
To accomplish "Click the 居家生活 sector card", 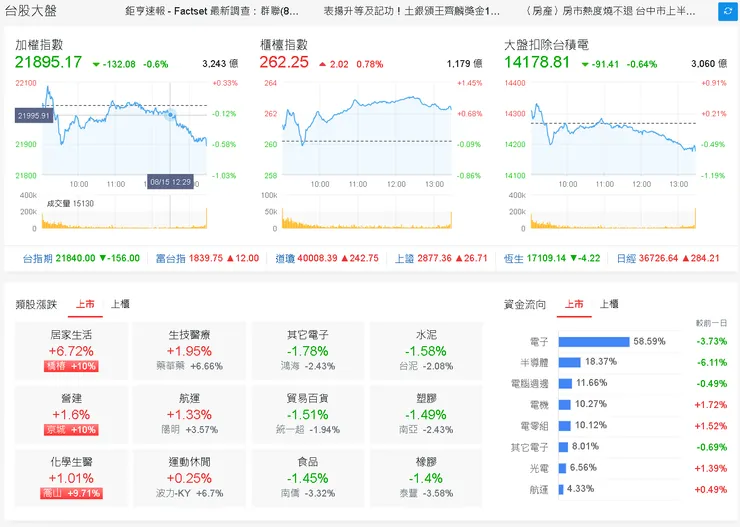I will coord(71,351).
